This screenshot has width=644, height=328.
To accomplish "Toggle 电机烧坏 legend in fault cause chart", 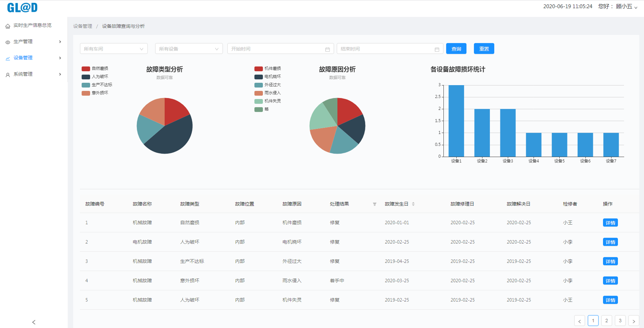I will 268,77.
